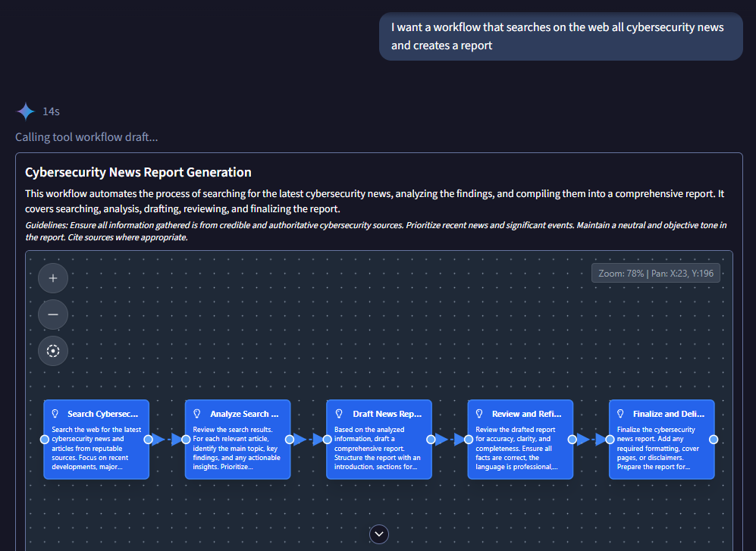Select the Search Cybersec workflow node title
Image resolution: width=756 pixels, height=551 pixels.
[x=102, y=414]
